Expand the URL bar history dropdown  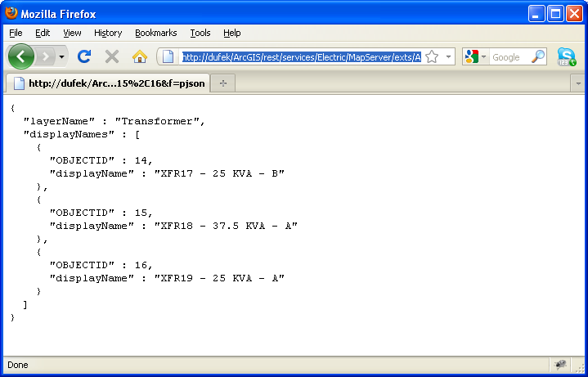449,57
